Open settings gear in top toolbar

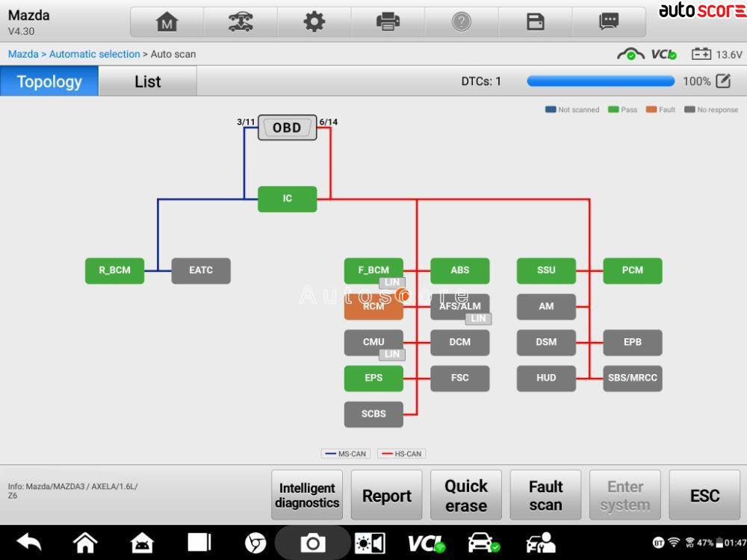pos(314,22)
